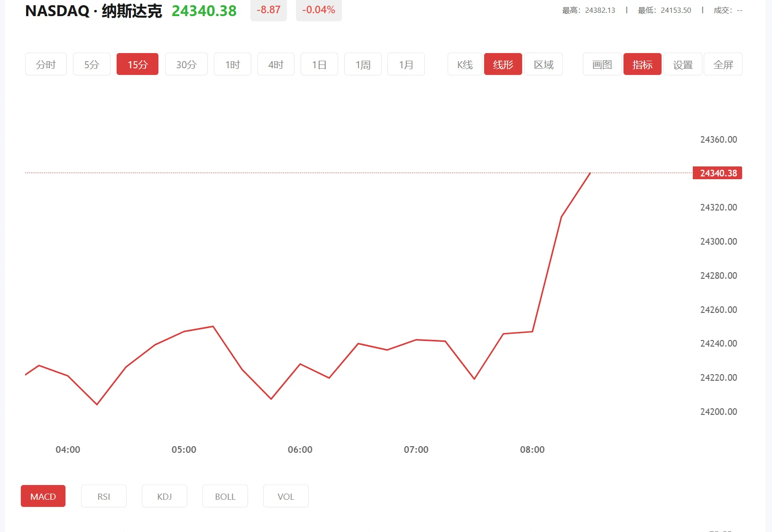Display the RSI indicator

103,496
